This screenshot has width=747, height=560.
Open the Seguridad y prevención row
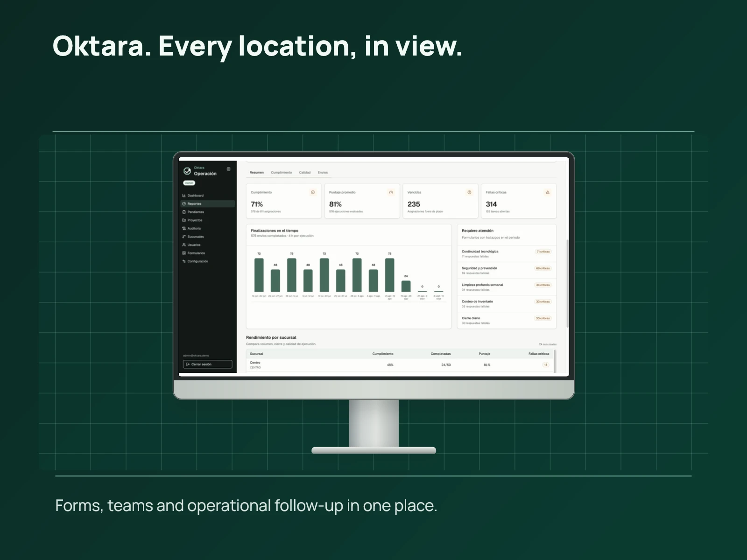507,271
